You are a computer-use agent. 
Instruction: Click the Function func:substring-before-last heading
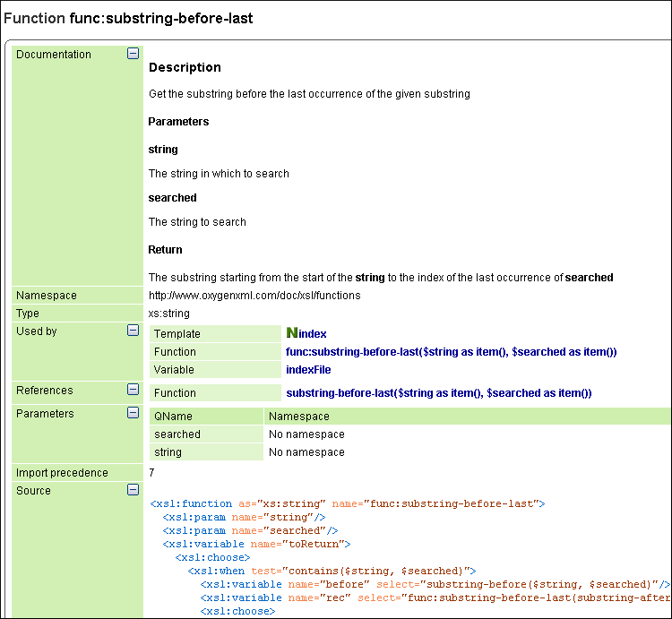click(x=128, y=18)
